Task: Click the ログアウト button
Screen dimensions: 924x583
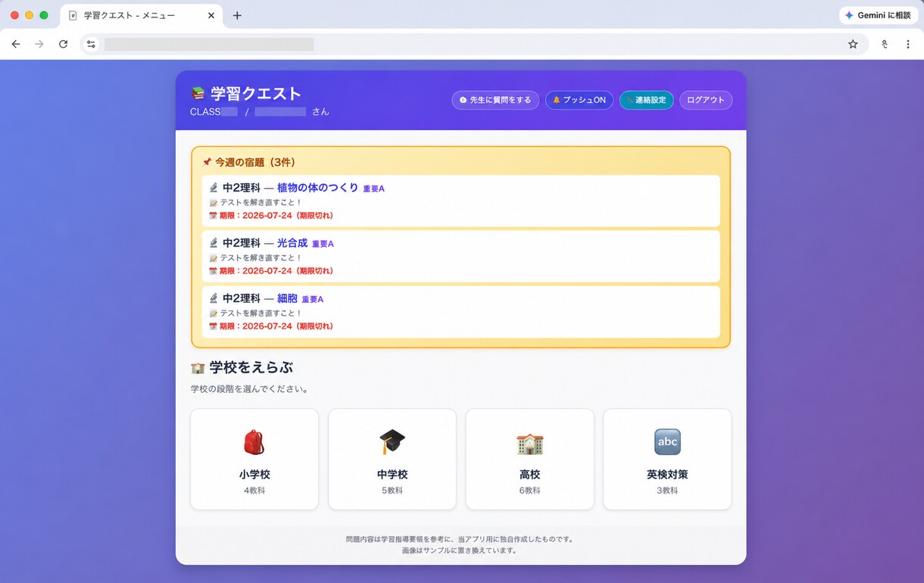Action: pyautogui.click(x=706, y=100)
